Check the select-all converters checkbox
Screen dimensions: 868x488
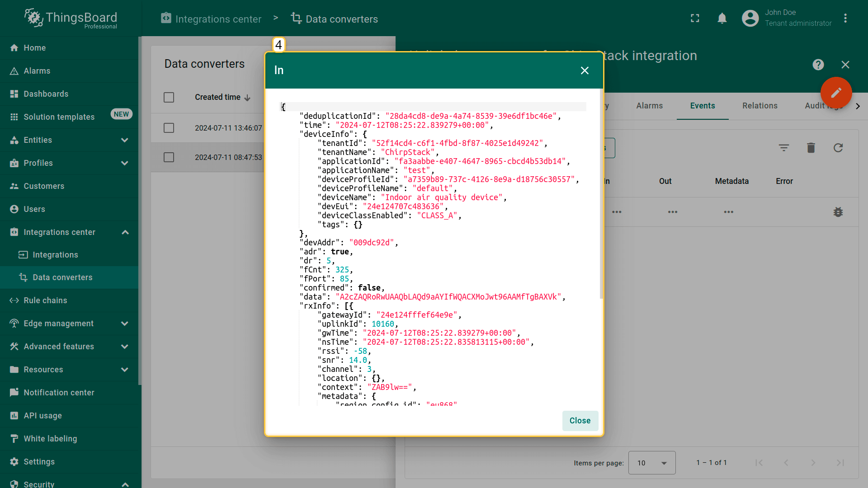coord(169,97)
